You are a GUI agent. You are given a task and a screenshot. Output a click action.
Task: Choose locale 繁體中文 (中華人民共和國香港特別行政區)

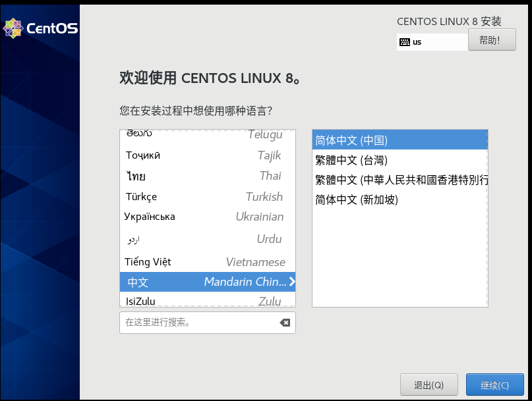pos(399,180)
